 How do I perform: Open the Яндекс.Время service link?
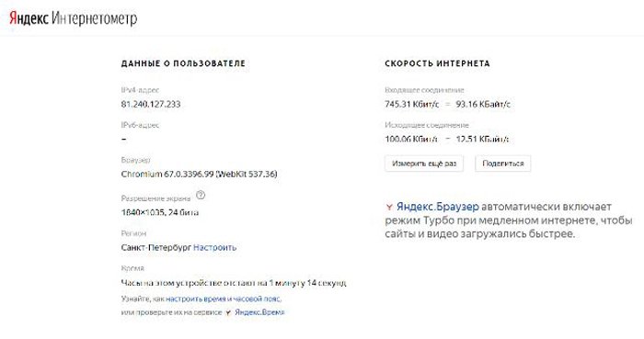(x=259, y=312)
